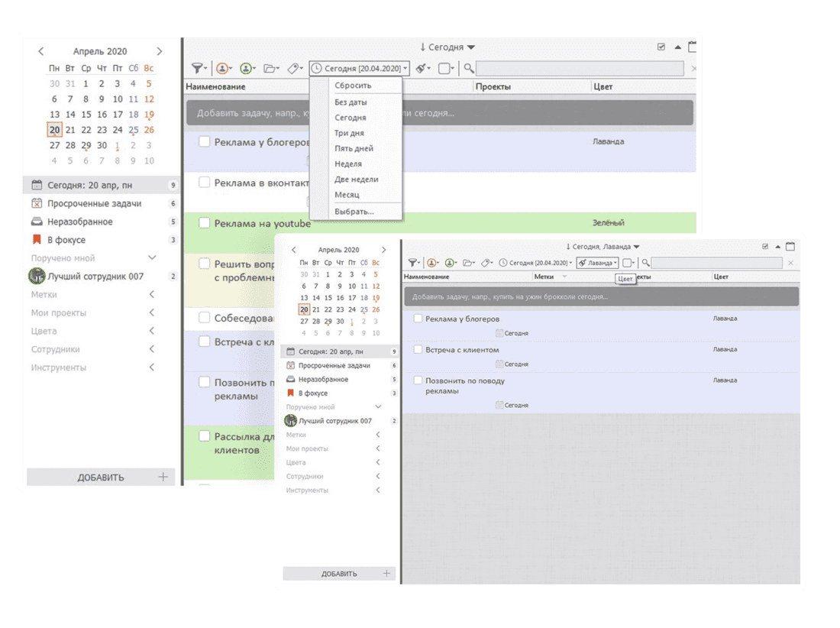Screen dimensions: 840x628
Task: Select 'Лучший сотрудник 007' in front window sidebar
Action: coord(341,421)
